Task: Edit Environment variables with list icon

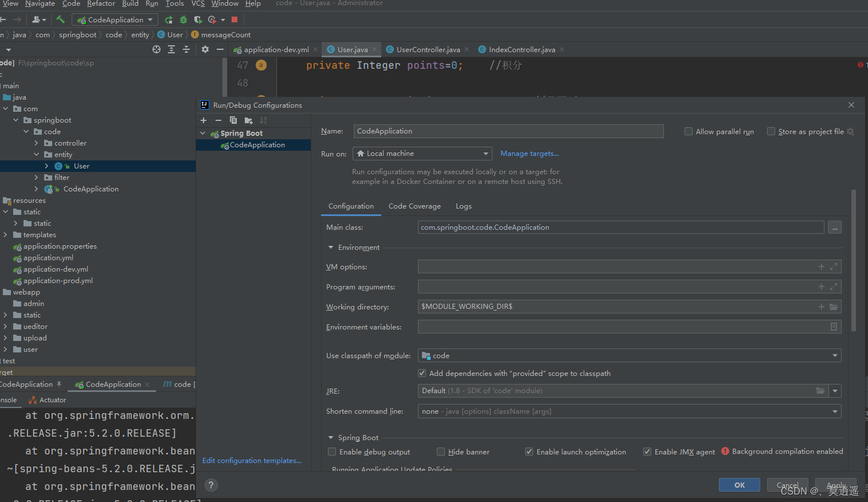Action: pos(834,327)
